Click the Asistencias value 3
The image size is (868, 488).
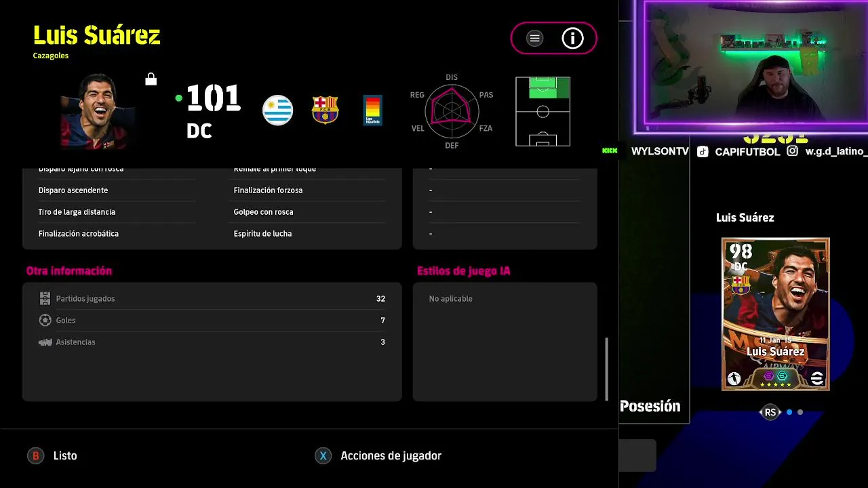(382, 342)
